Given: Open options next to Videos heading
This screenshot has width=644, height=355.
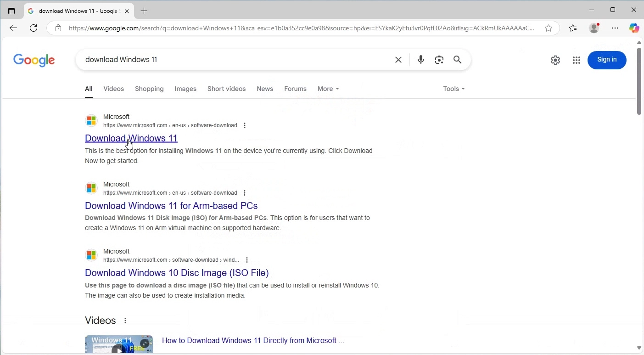Looking at the screenshot, I should [x=125, y=321].
